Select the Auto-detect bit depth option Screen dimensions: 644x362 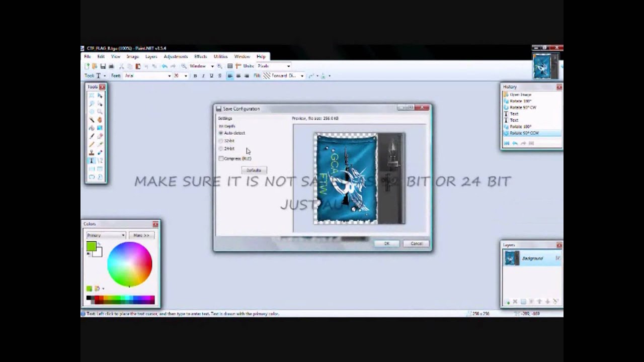[x=232, y=133]
